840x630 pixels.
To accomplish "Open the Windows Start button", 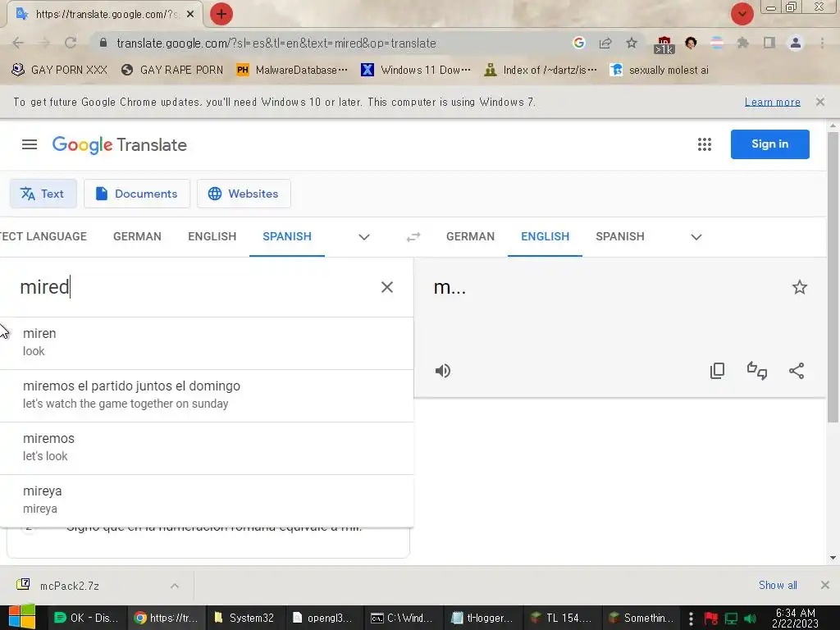I will pyautogui.click(x=21, y=617).
